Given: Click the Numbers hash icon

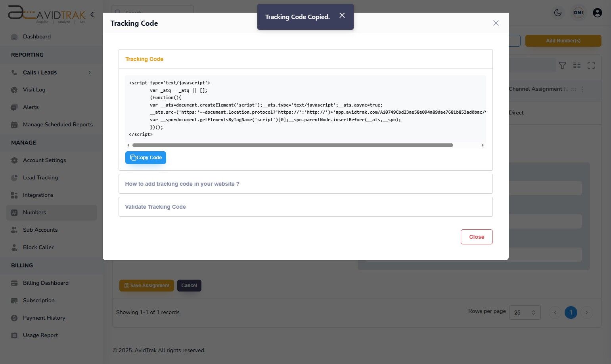Looking at the screenshot, I should 14,213.
